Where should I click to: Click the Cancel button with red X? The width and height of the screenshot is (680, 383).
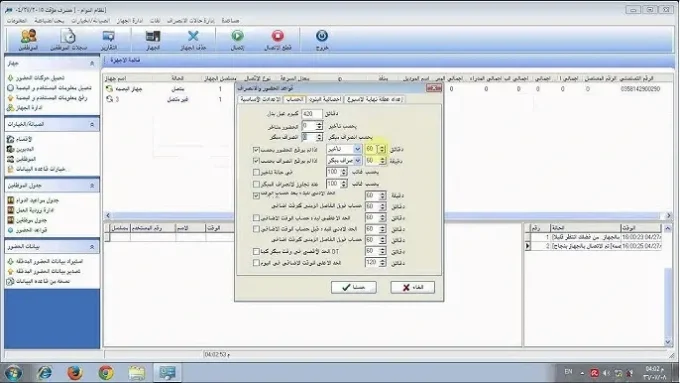coord(412,288)
